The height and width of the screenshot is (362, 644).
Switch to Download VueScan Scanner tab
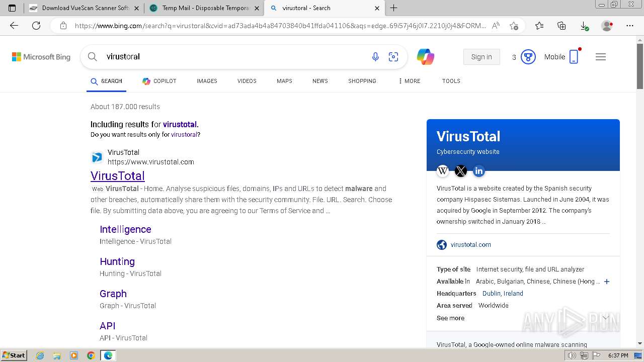[x=84, y=8]
